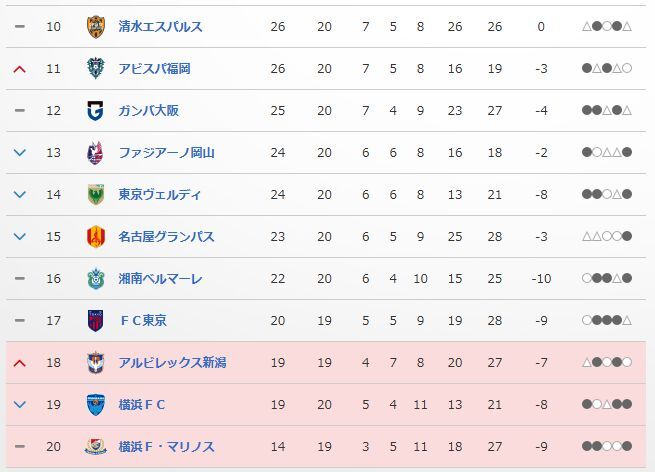The width and height of the screenshot is (655, 472).
Task: Open the 名古屋グランパス team link
Action: [x=166, y=237]
